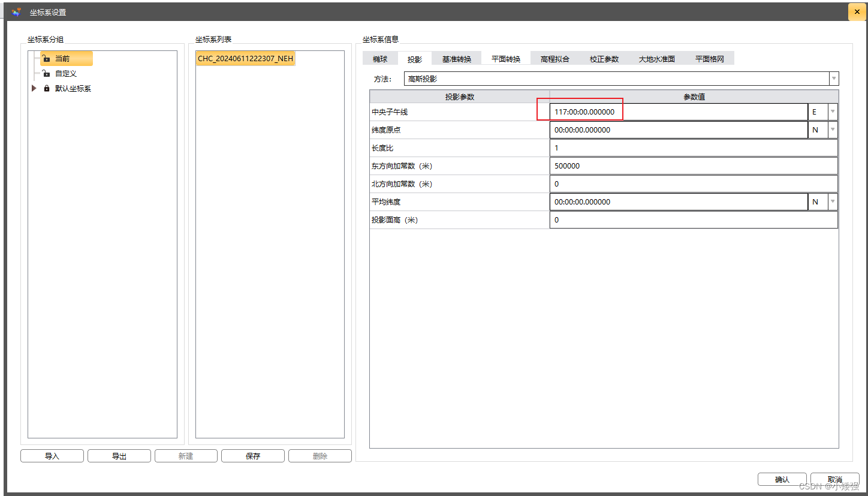Switch to the 椭球 tab

click(x=379, y=58)
